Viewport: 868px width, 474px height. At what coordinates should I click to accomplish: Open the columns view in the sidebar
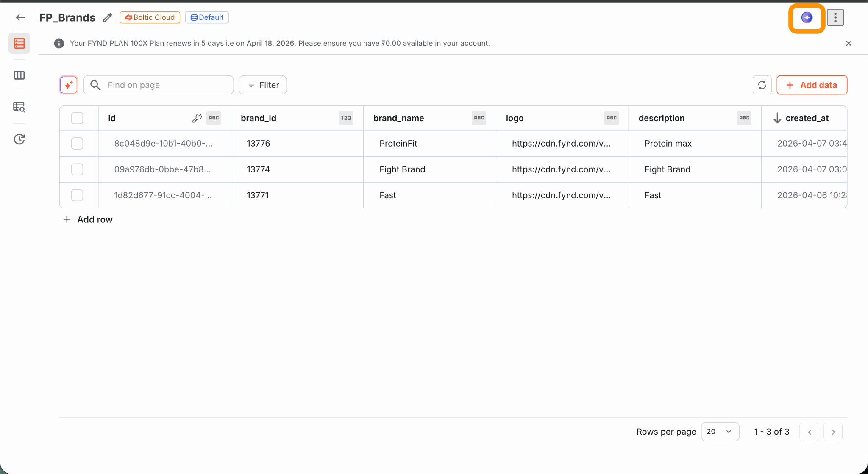click(x=19, y=75)
